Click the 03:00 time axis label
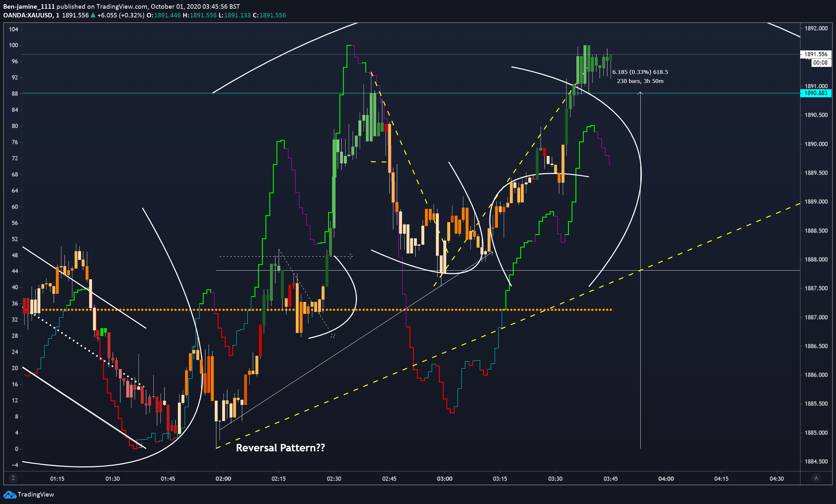This screenshot has width=836, height=504. pyautogui.click(x=444, y=478)
